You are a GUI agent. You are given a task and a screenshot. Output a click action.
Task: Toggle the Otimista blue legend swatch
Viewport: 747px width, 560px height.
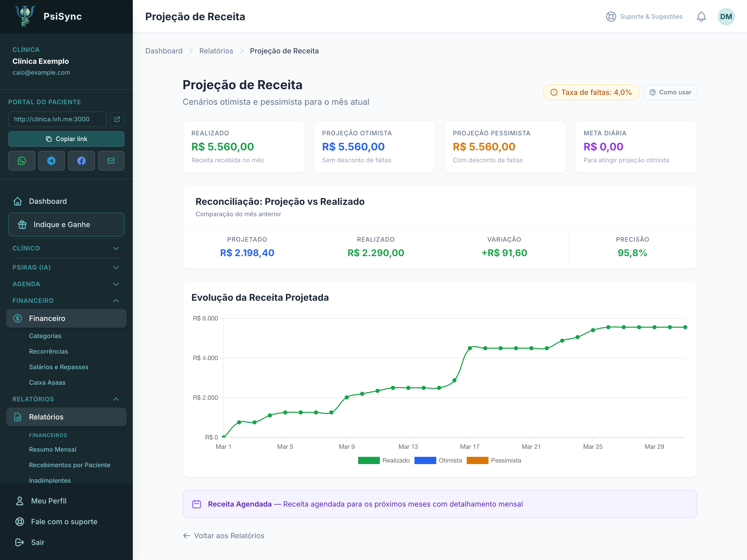(425, 460)
